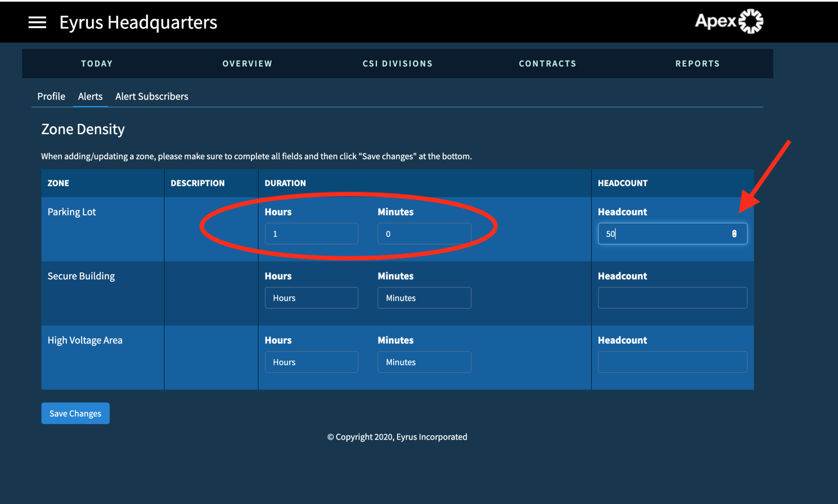Switch to the Profile tab
The height and width of the screenshot is (504, 838).
coord(51,96)
